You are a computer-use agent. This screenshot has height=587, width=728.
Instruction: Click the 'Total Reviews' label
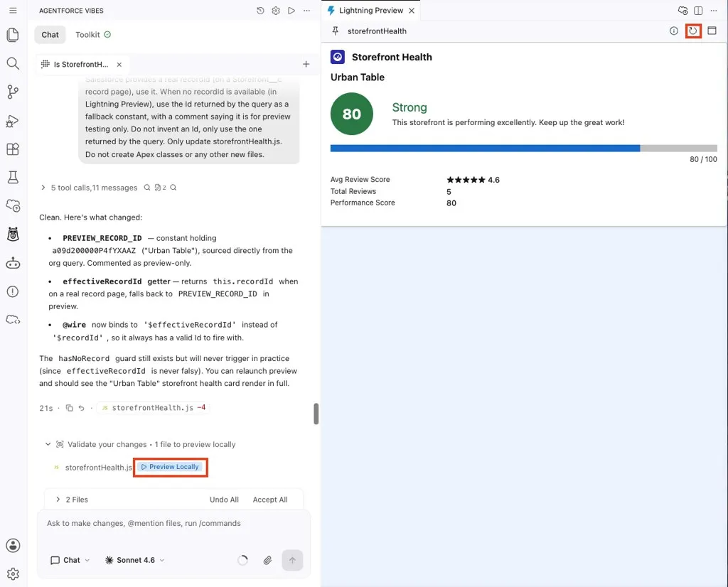tap(353, 191)
